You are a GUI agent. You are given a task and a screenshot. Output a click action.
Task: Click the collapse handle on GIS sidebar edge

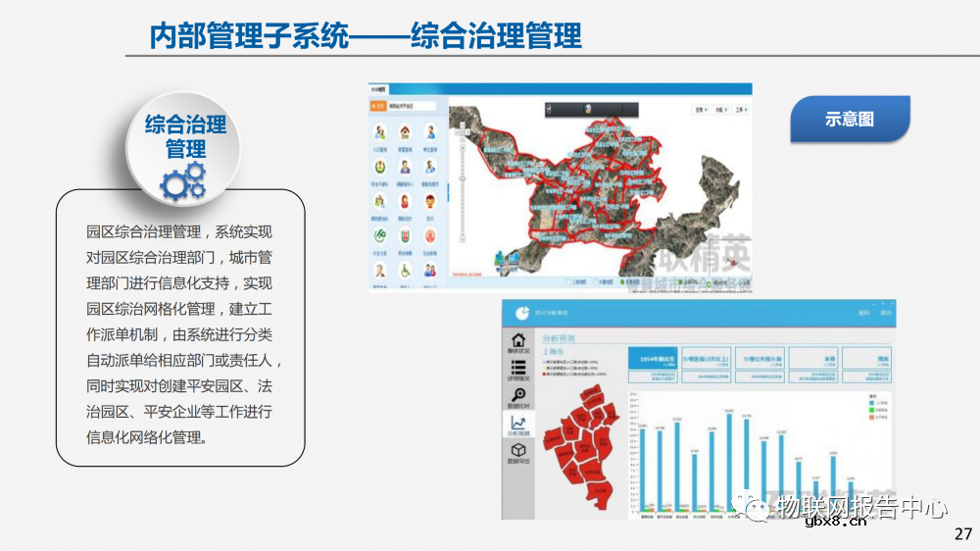coord(448,192)
